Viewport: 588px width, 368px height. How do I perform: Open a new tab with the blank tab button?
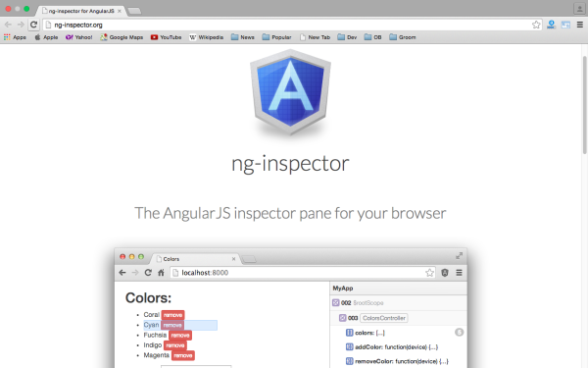[134, 11]
